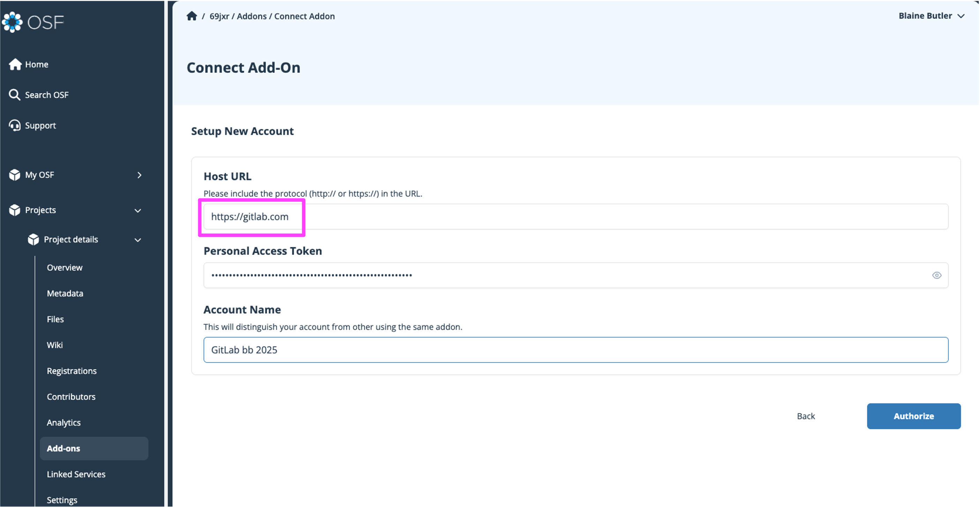Image resolution: width=980 pixels, height=507 pixels.
Task: Open the Addons breadcrumb link
Action: (252, 16)
